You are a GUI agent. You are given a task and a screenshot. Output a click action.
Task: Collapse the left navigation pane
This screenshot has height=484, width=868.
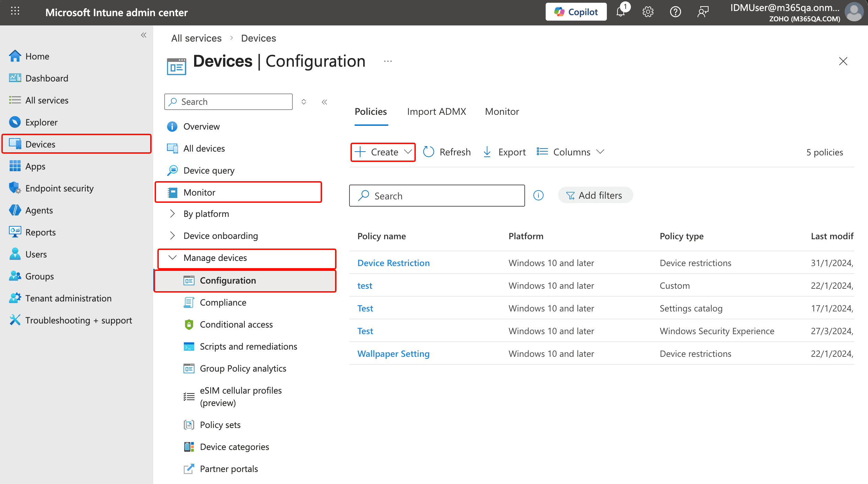click(144, 35)
